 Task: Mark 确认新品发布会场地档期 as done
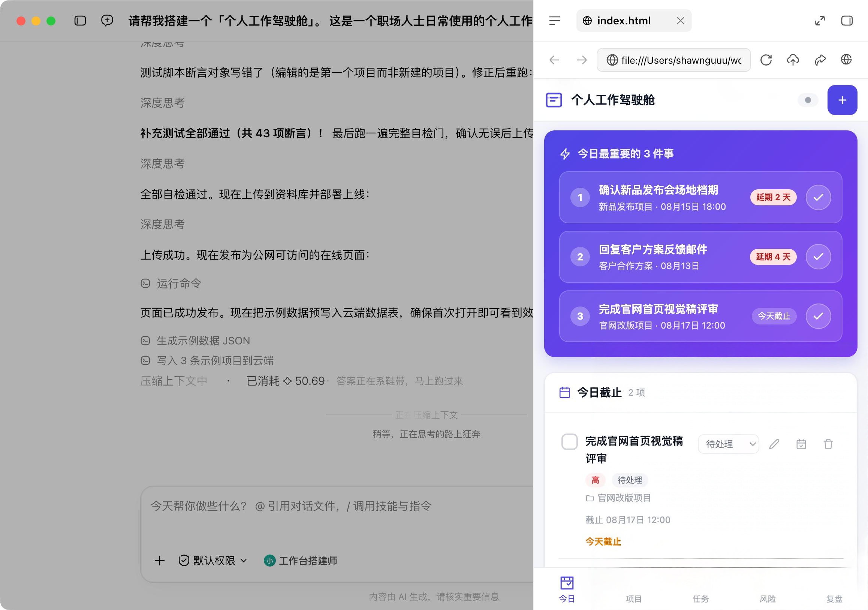point(819,197)
